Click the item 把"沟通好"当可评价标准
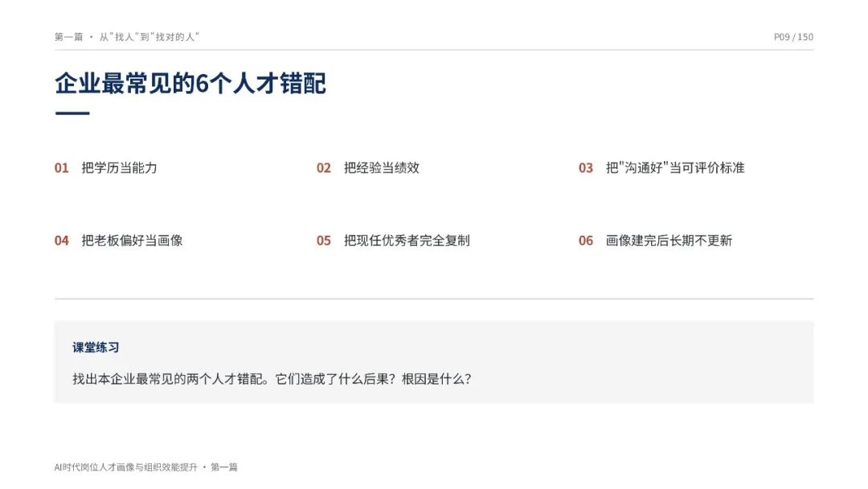868x489 pixels. click(x=675, y=168)
